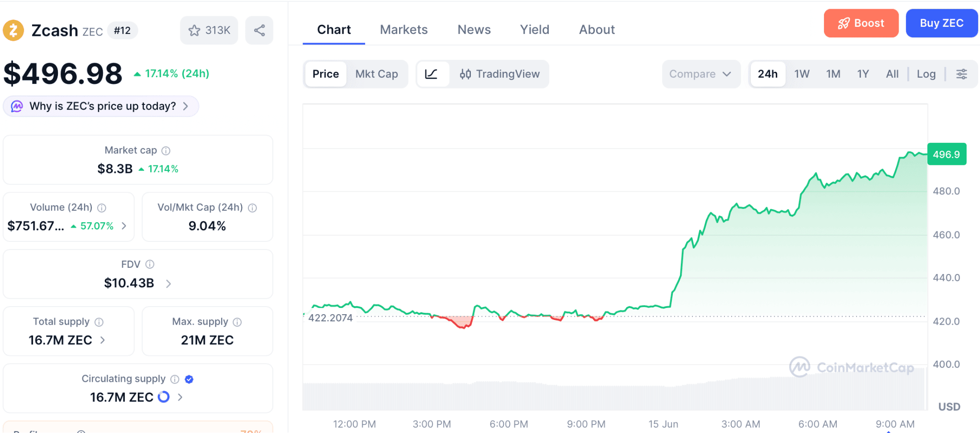Select the 1M time range
980x433 pixels.
click(x=833, y=74)
